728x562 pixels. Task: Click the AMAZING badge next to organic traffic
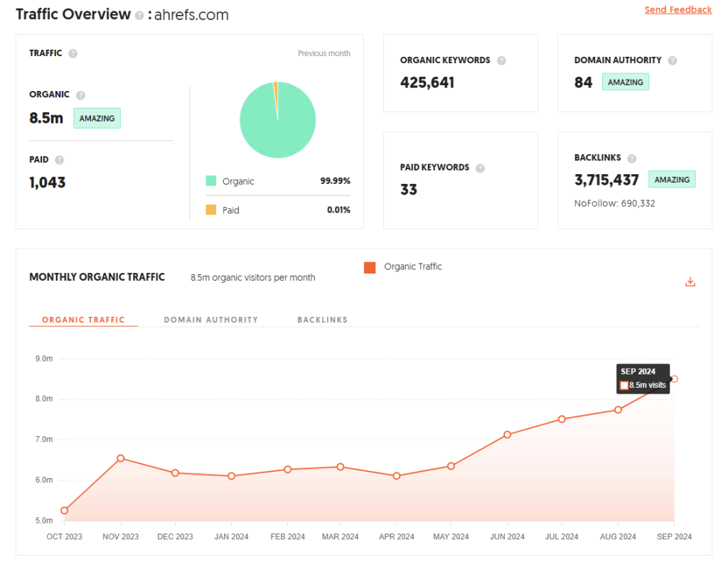click(x=97, y=118)
